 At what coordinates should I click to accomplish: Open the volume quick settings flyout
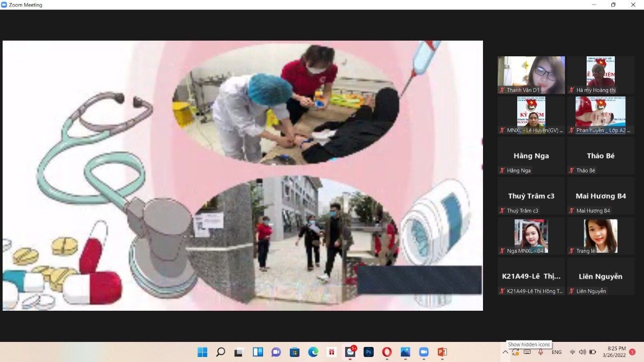point(582,352)
